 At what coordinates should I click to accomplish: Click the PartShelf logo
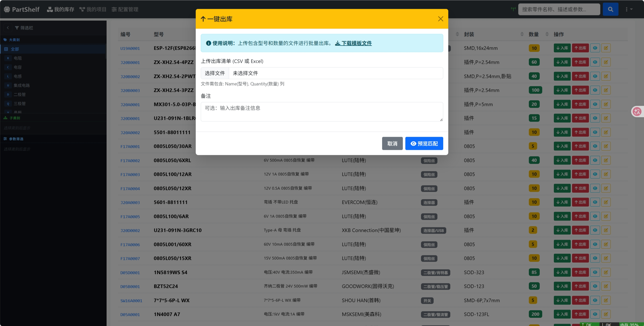tap(22, 9)
